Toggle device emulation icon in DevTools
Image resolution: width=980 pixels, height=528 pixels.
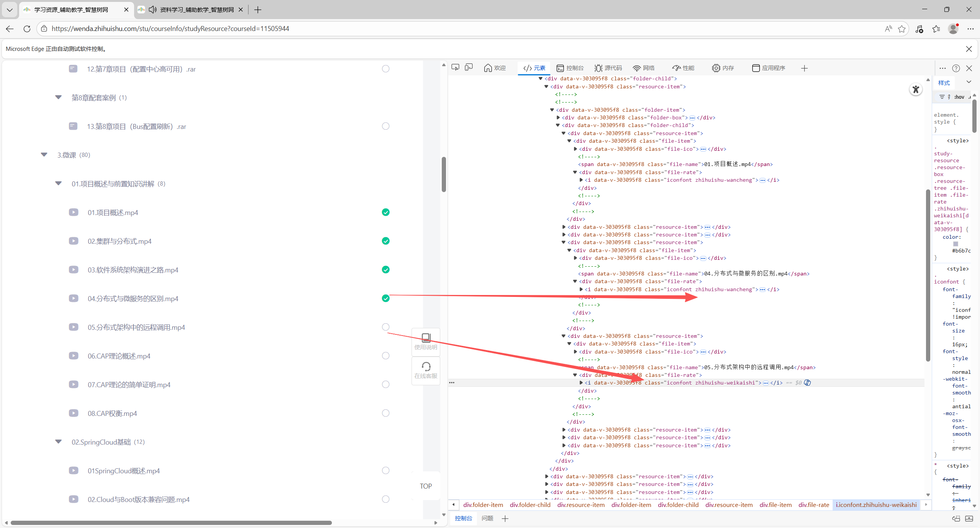click(x=469, y=68)
